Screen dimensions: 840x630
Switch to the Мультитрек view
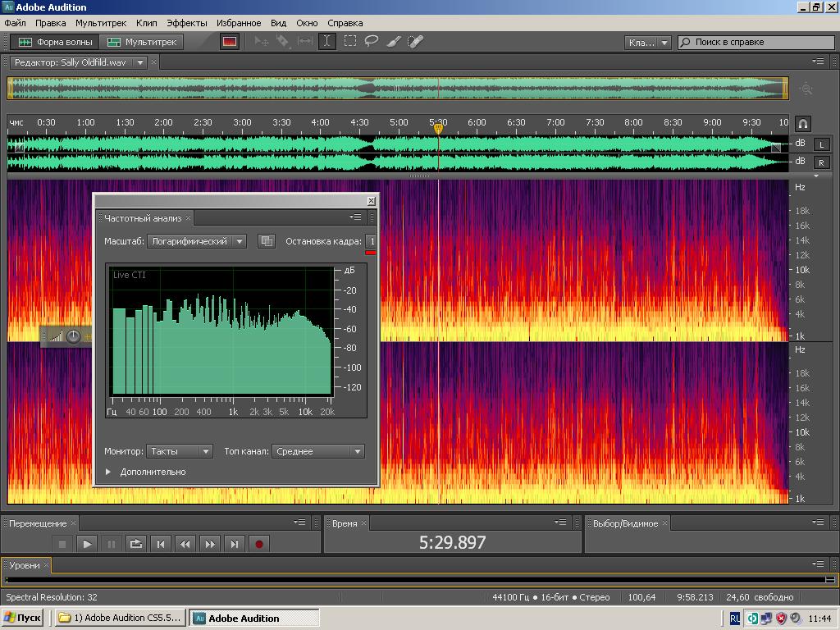(142, 42)
